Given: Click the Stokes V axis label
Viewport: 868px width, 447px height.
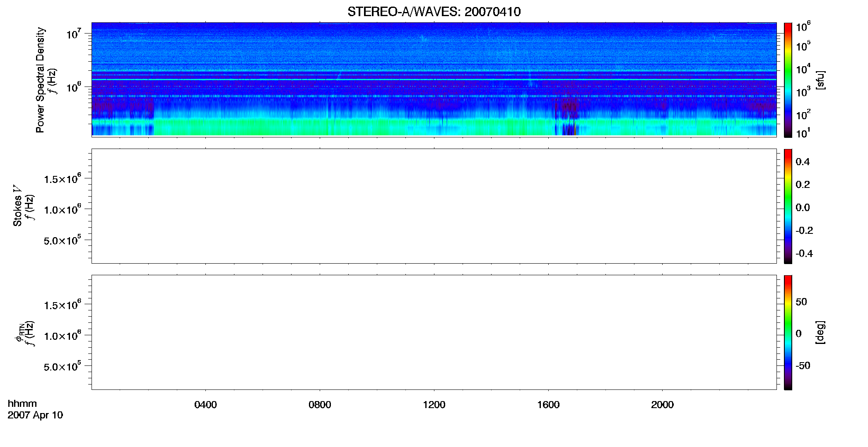Looking at the screenshot, I should point(17,206).
